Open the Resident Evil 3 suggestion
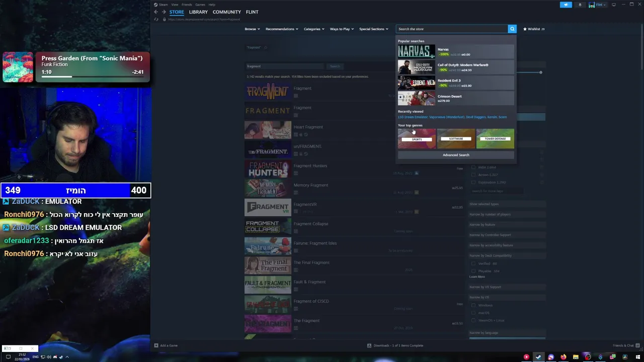The width and height of the screenshot is (644, 362). point(456,82)
